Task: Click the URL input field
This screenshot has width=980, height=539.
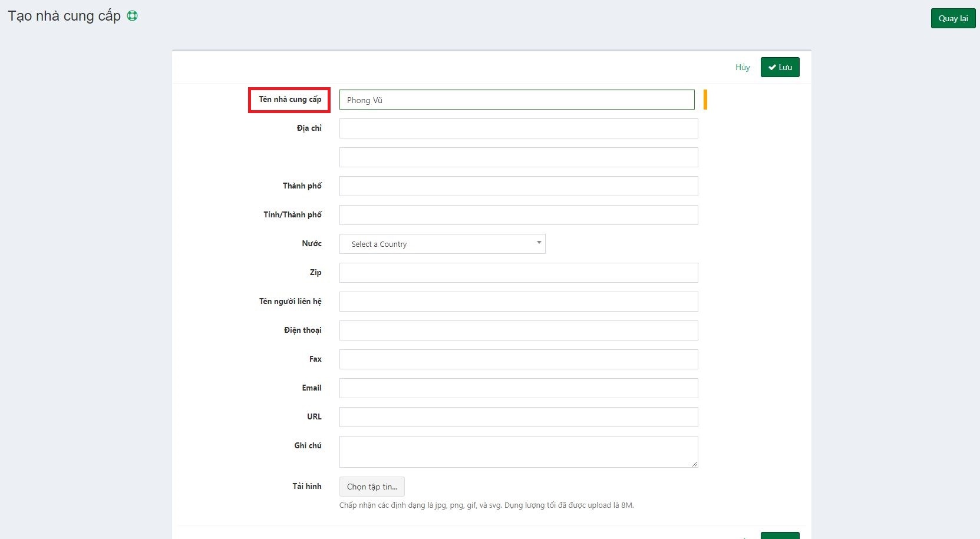Action: click(x=518, y=417)
